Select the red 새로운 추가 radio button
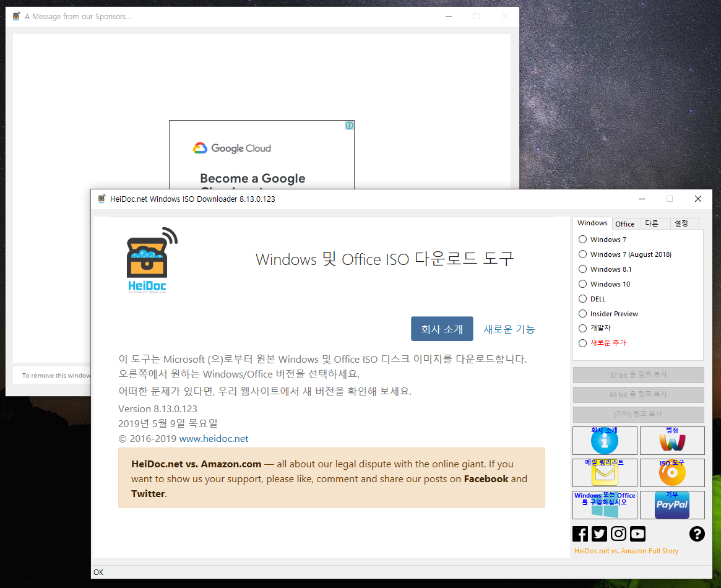Image resolution: width=721 pixels, height=588 pixels. [x=582, y=343]
